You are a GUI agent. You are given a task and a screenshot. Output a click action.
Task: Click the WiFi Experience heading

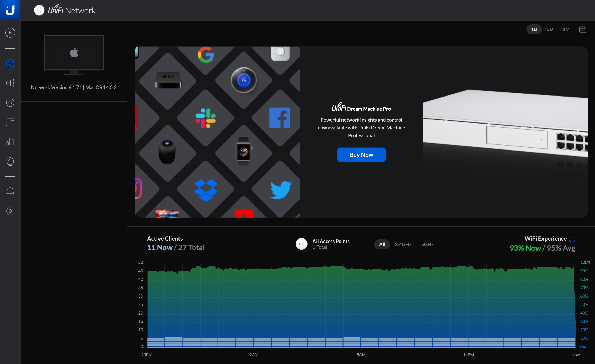pos(546,239)
